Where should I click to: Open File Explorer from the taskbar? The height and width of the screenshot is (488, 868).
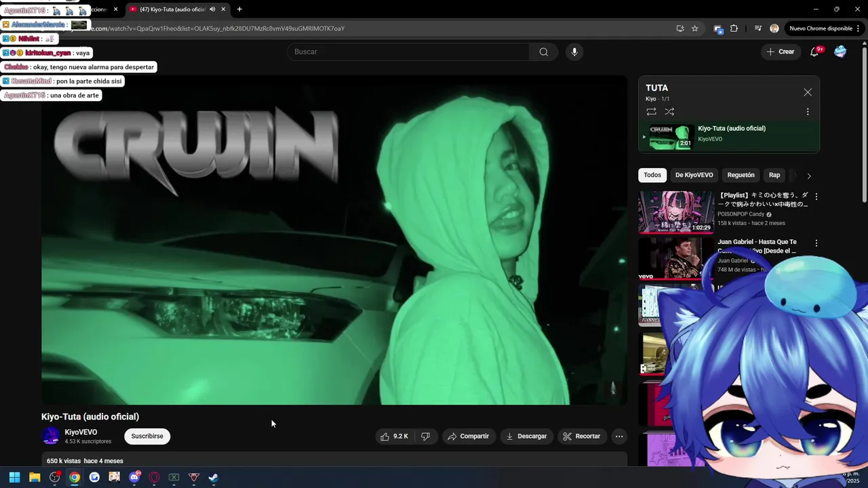[x=35, y=477]
